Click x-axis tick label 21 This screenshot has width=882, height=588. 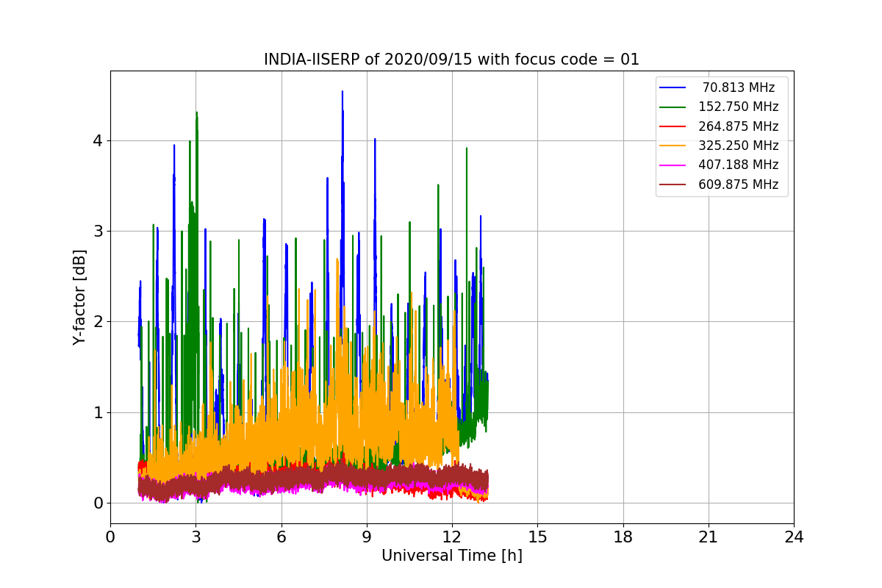coord(709,537)
